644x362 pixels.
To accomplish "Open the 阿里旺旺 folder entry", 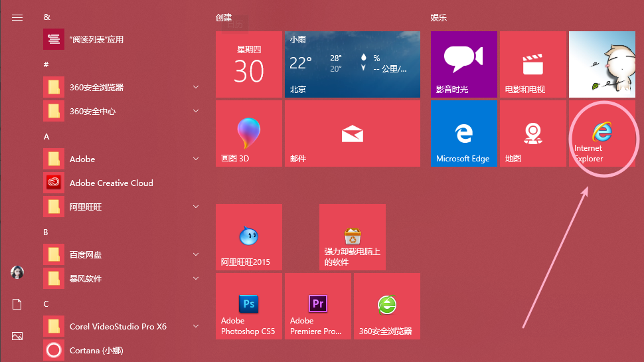I will pos(123,207).
